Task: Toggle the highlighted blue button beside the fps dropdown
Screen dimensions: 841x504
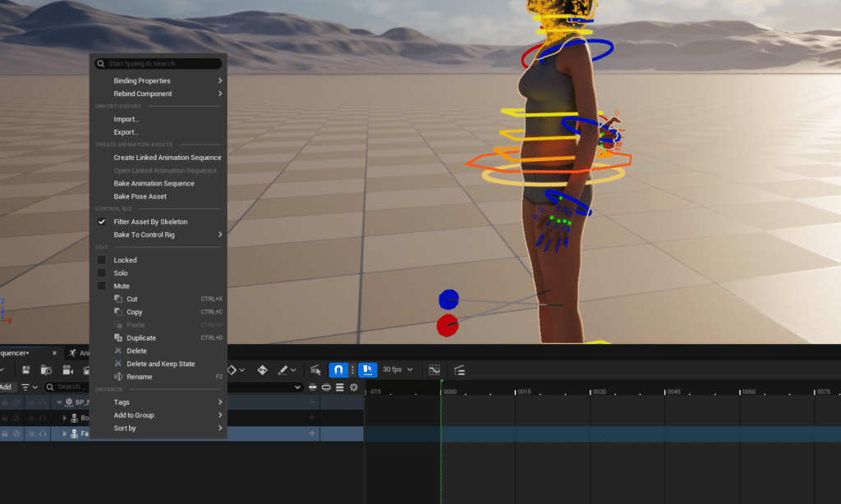Action: click(x=367, y=370)
